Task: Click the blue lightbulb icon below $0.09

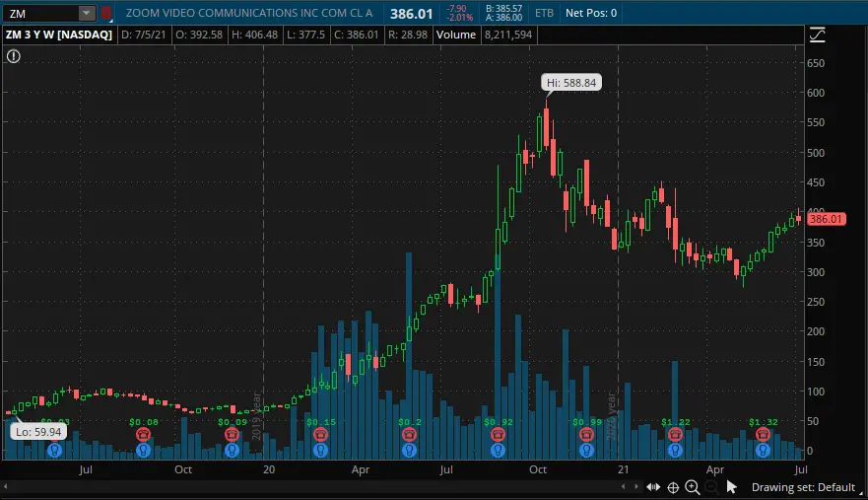Action: click(232, 450)
